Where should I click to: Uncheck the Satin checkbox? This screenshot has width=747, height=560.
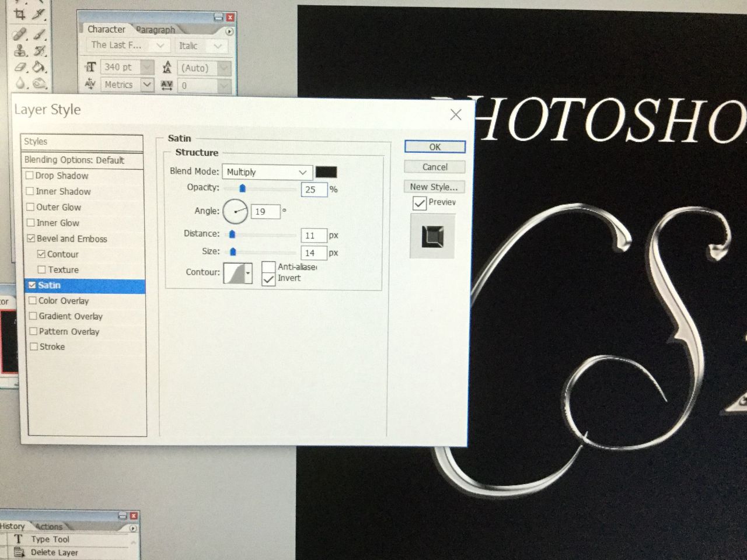(x=32, y=285)
